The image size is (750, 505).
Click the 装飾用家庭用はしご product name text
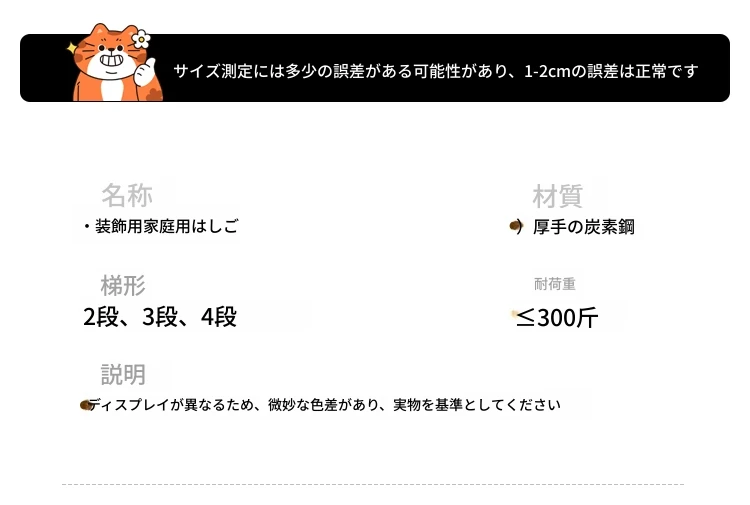coord(166,226)
